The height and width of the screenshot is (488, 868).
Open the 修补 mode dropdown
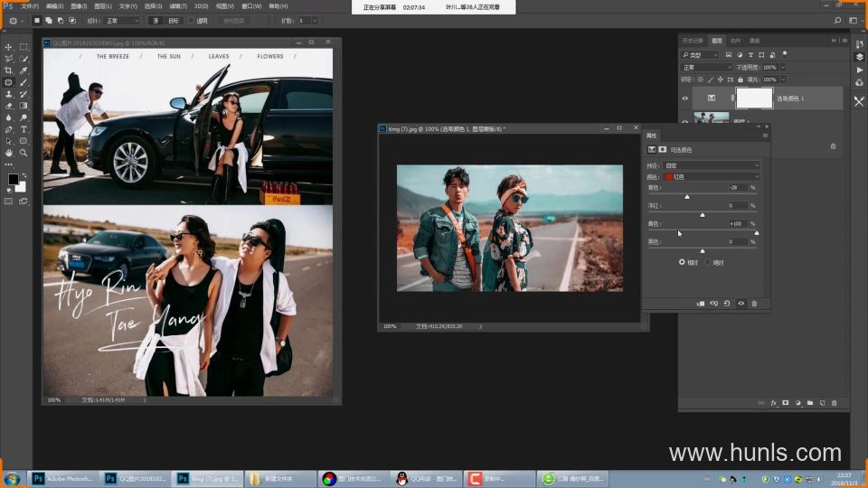122,21
